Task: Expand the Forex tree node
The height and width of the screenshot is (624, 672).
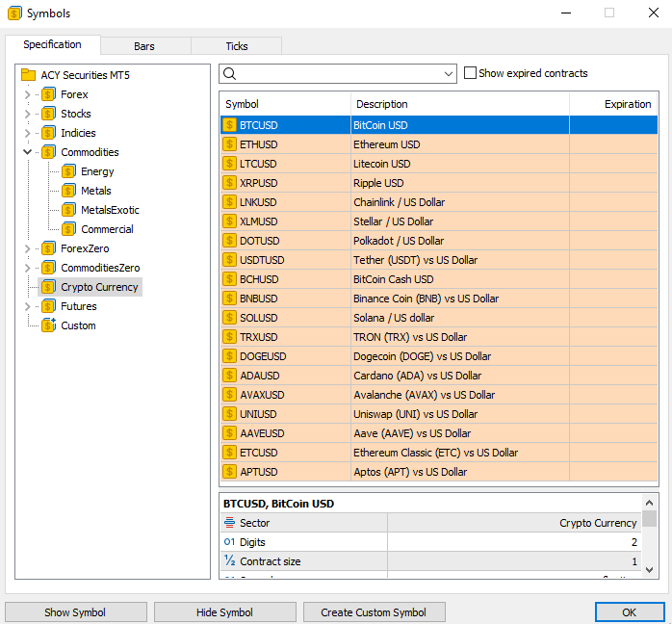Action: tap(27, 94)
